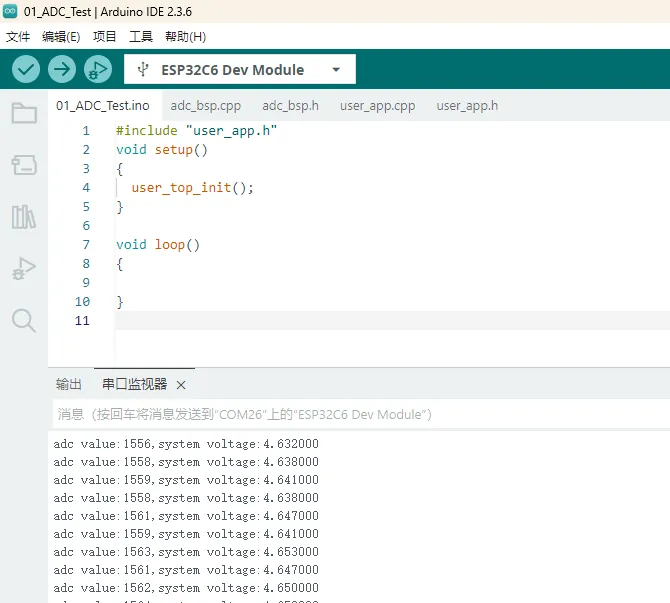Click the Verify sketch checkmark button
This screenshot has height=603, width=670.
click(26, 69)
